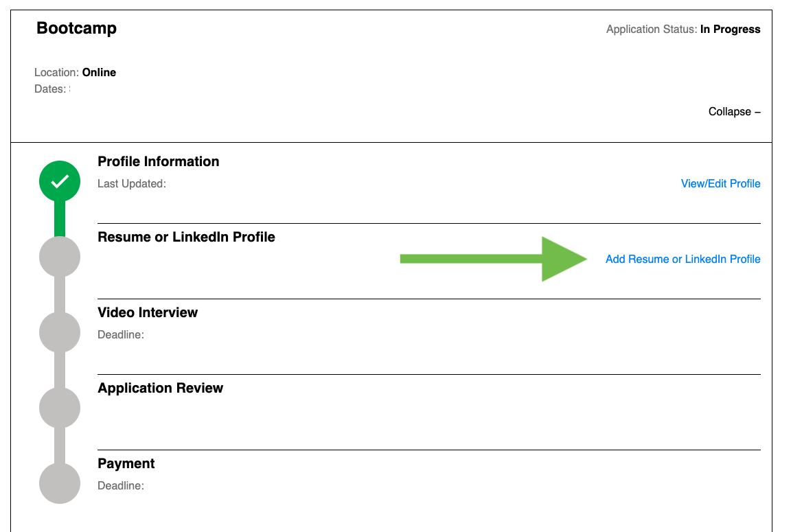The width and height of the screenshot is (791, 532).
Task: Click the step circle next to Video Interview
Action: tap(60, 332)
